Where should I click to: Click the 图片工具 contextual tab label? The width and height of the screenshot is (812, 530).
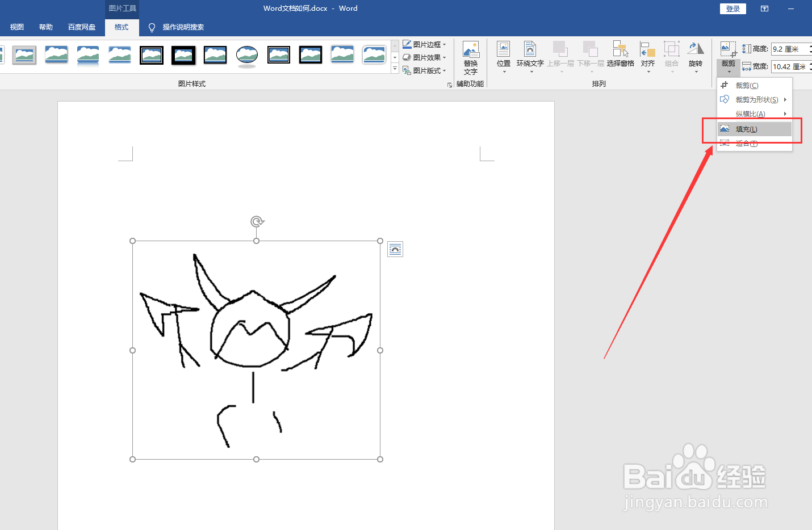(x=122, y=9)
